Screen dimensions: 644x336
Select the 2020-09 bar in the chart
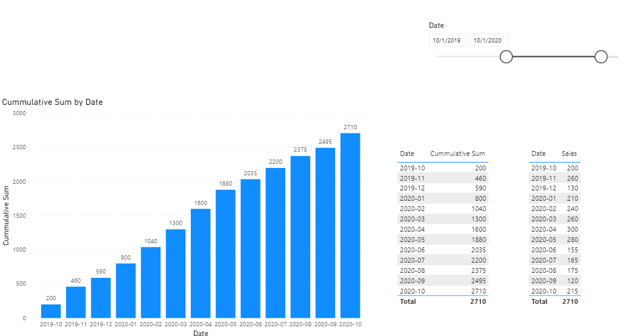point(325,233)
